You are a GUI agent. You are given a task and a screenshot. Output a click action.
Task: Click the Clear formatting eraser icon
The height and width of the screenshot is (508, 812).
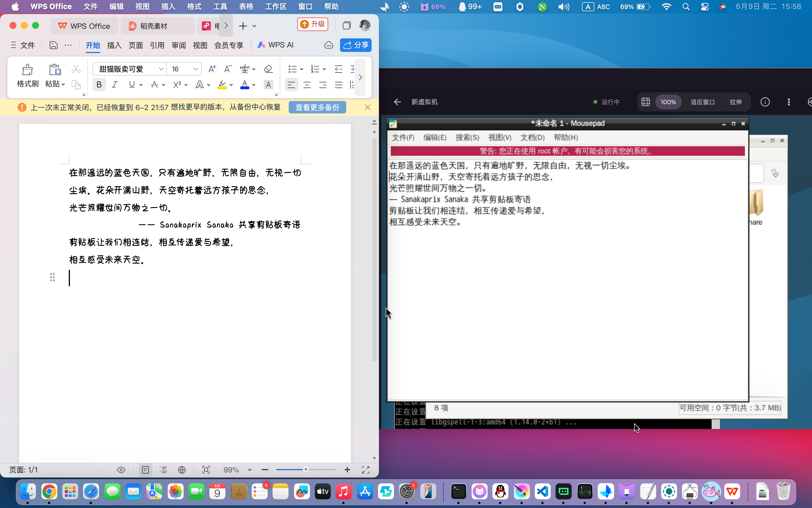(x=268, y=69)
